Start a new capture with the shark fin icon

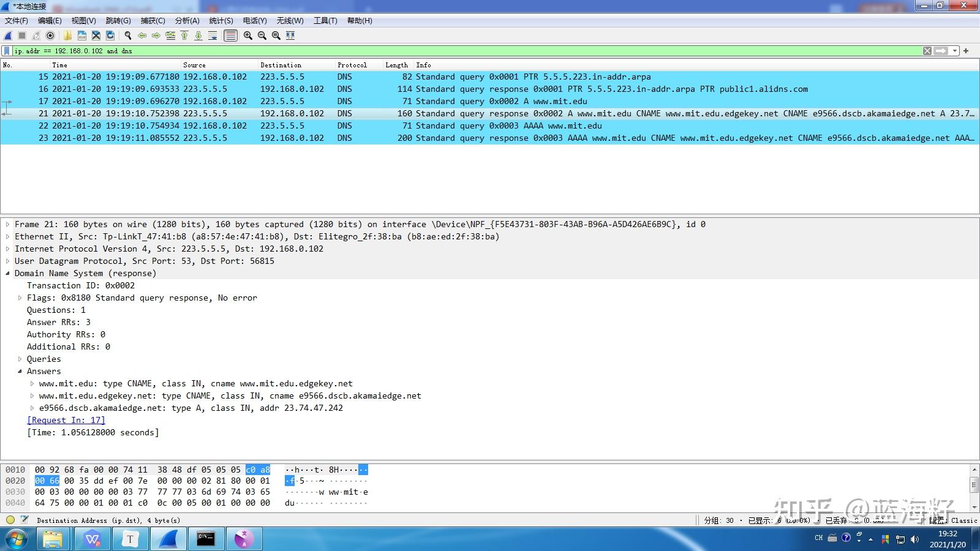pyautogui.click(x=7, y=36)
